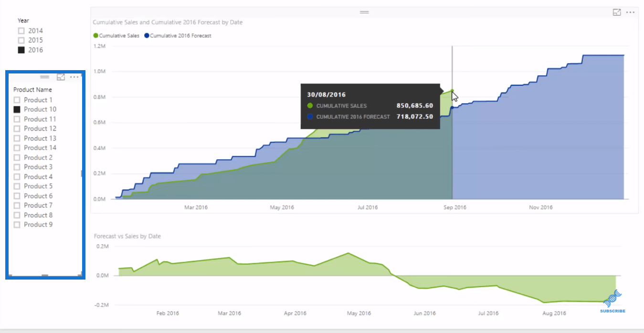The image size is (644, 333).
Task: Click the Cumulative 2016 Forecast legend marker
Action: pyautogui.click(x=146, y=35)
